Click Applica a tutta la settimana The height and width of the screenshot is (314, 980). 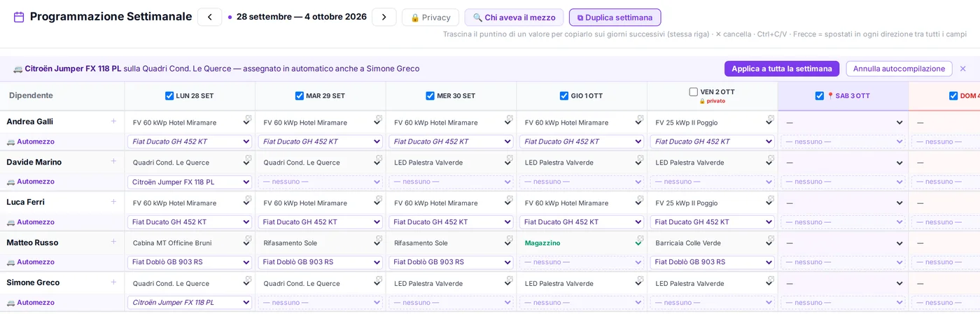(x=782, y=69)
